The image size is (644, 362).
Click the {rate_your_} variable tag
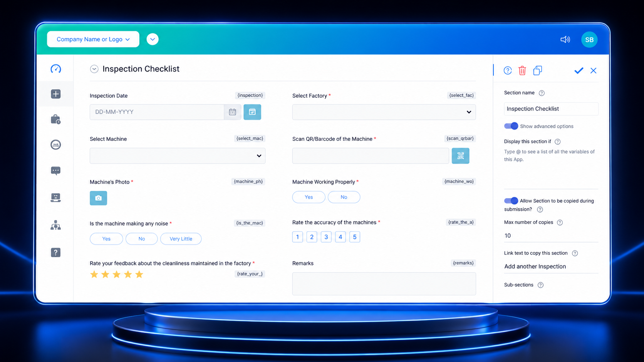250,274
